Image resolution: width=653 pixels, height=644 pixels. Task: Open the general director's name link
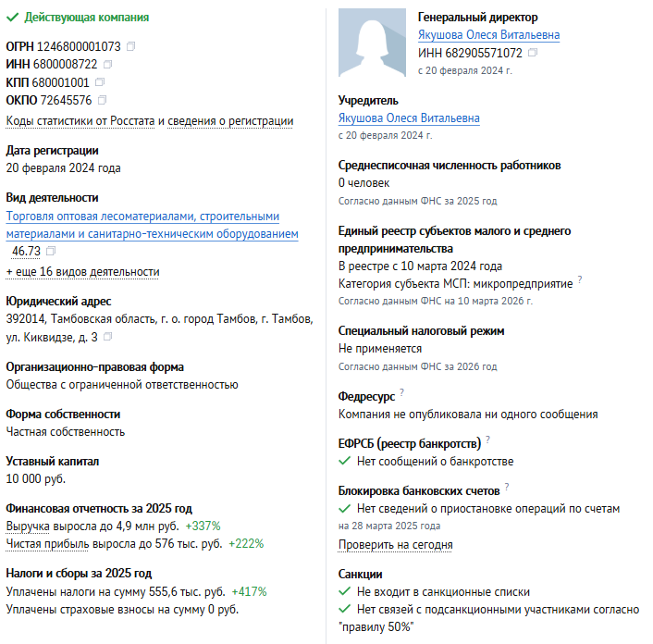pyautogui.click(x=488, y=35)
